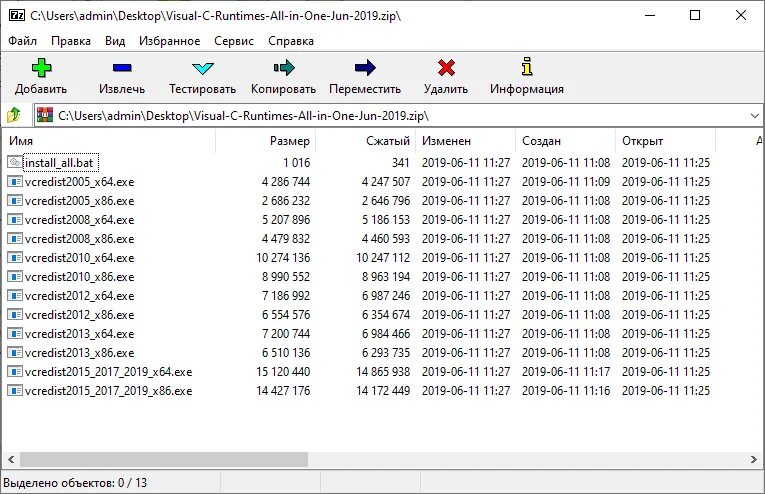This screenshot has width=765, height=494.
Task: Click icon of vcredist2012_x64.exe
Action: [x=15, y=296]
